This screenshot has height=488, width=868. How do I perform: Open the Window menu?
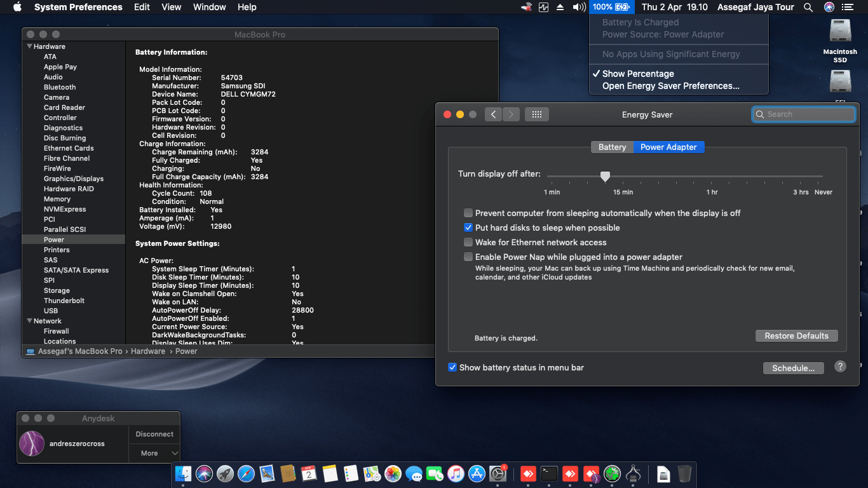(209, 7)
